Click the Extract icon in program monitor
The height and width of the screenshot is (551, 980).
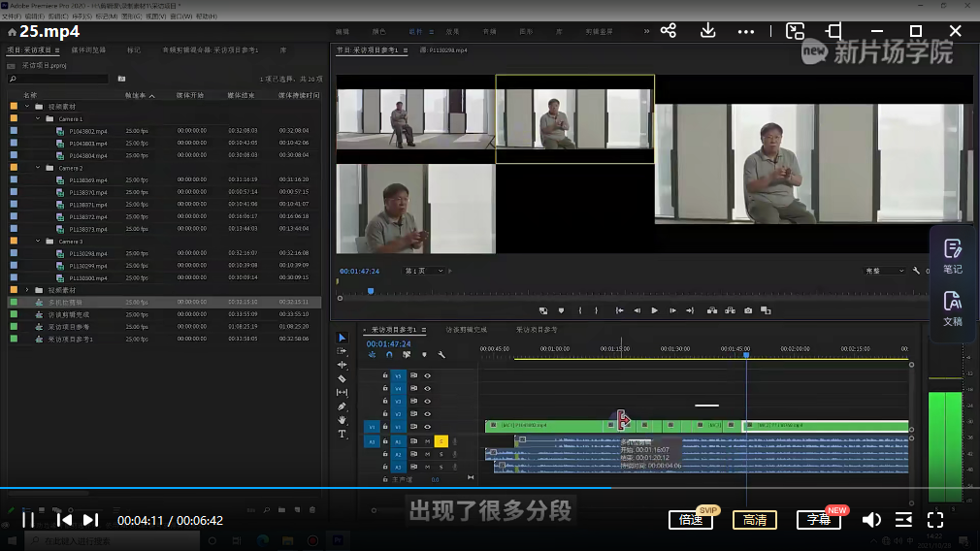click(x=730, y=310)
